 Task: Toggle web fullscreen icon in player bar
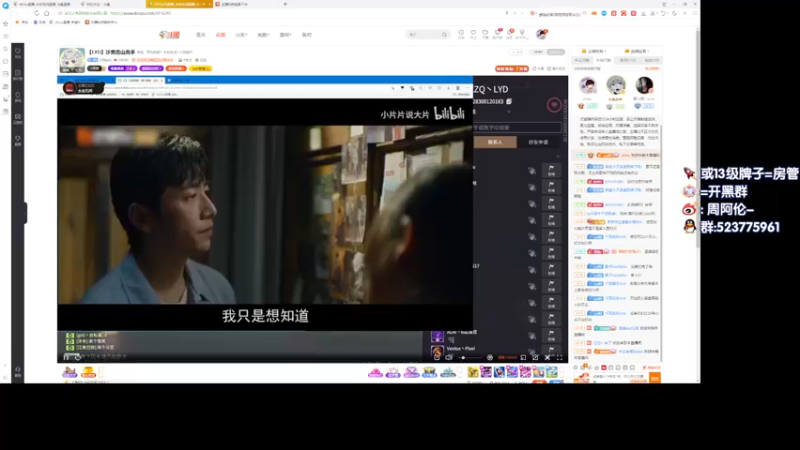tap(535, 358)
